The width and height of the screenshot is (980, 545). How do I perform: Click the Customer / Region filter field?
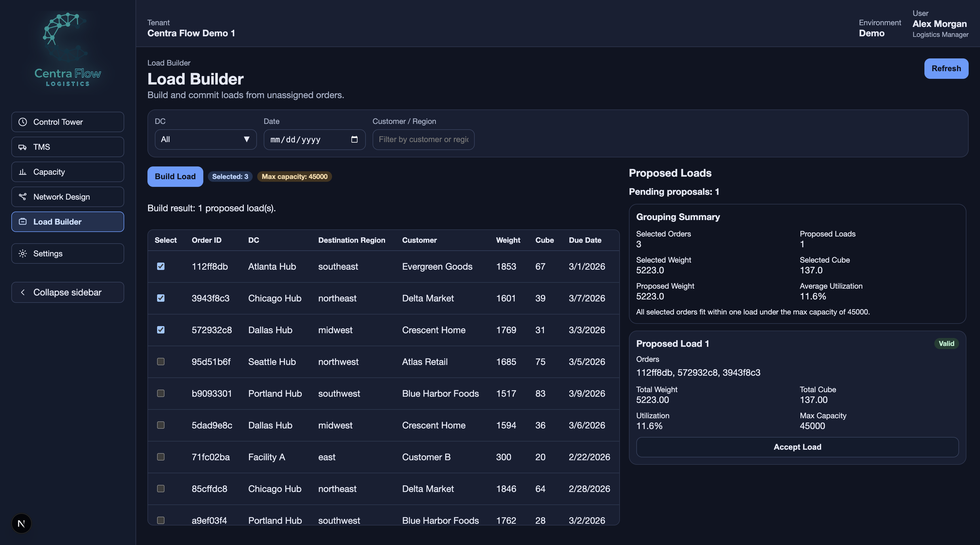click(x=423, y=139)
